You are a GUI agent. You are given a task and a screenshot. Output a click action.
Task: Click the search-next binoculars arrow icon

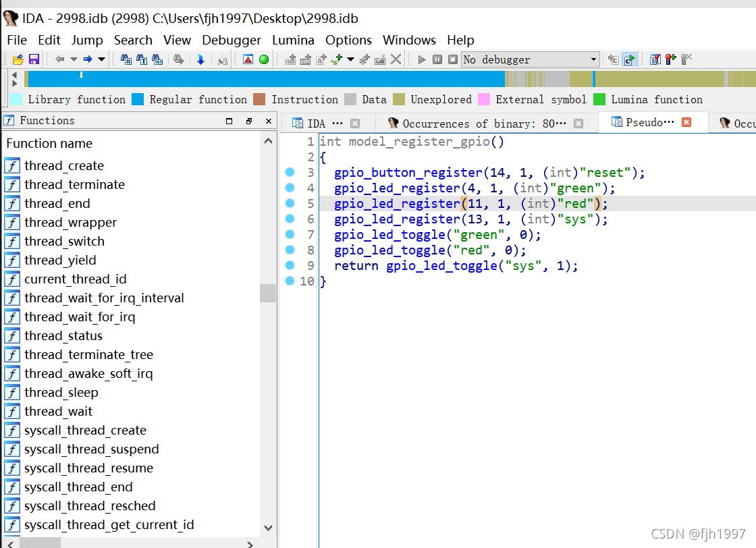coord(179,59)
